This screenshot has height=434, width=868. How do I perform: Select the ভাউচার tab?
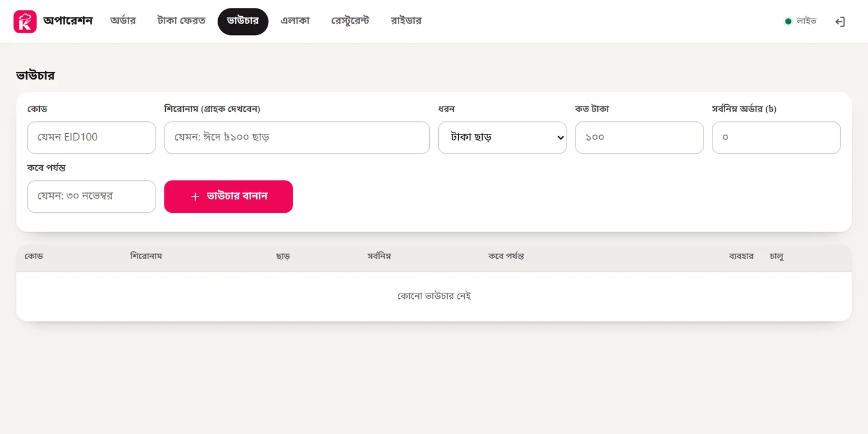coord(243,21)
